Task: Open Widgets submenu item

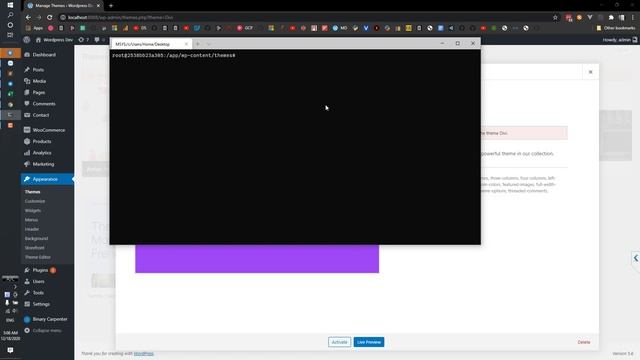Action: (33, 211)
